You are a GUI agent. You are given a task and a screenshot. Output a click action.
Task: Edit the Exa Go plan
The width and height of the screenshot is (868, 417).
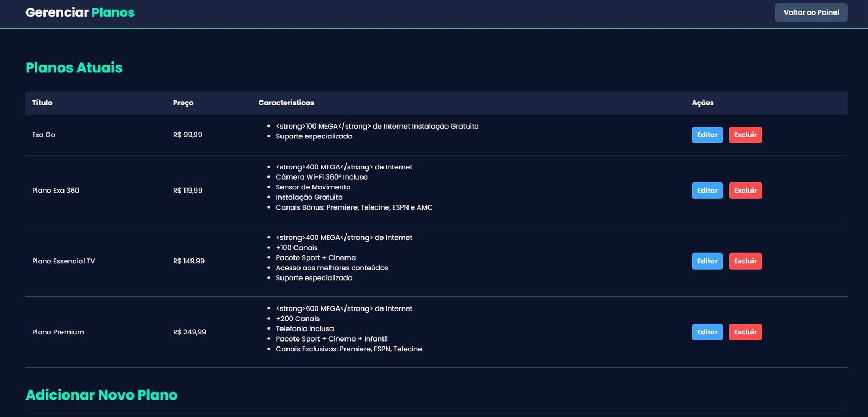tap(706, 135)
